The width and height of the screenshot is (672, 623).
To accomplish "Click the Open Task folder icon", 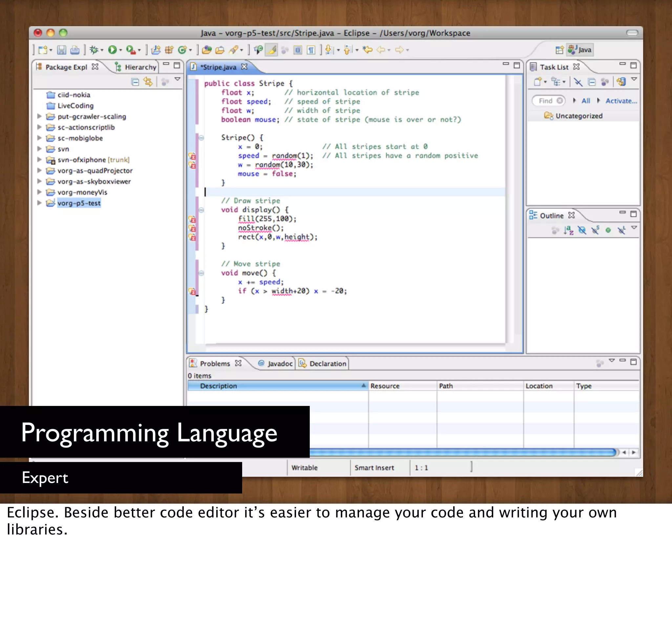I will tap(220, 50).
